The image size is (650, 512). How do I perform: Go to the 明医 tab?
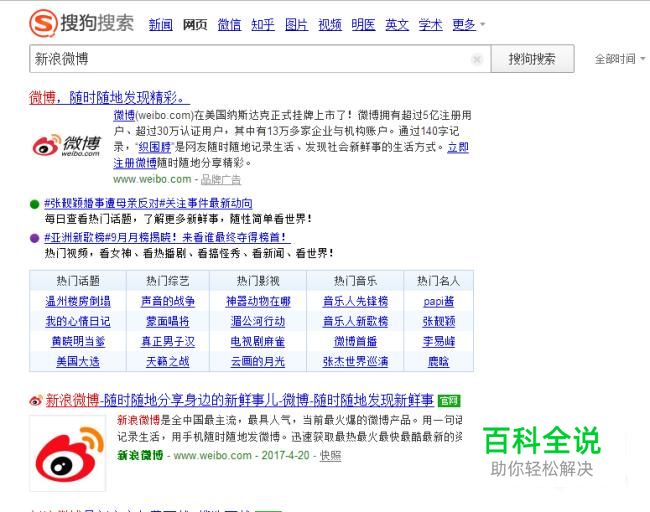(x=364, y=25)
